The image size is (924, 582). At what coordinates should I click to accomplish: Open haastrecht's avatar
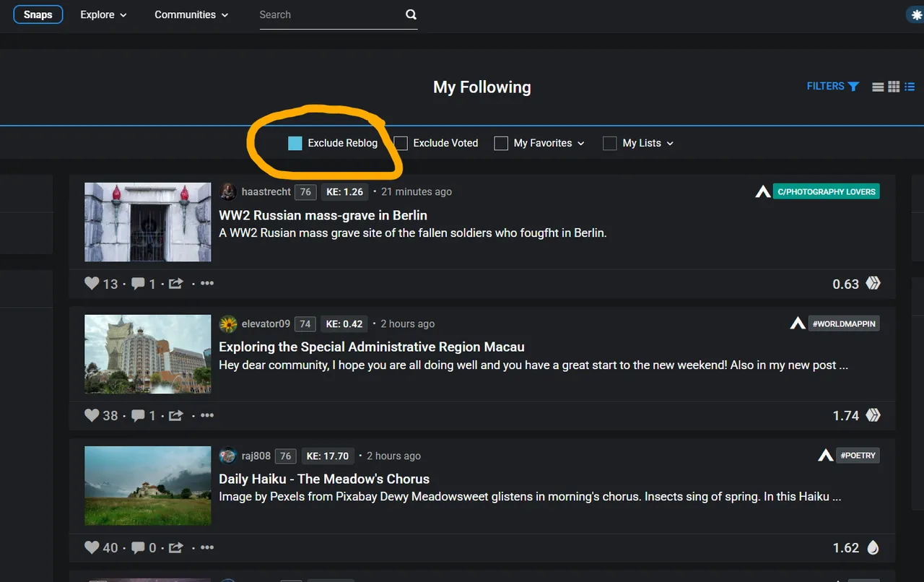coord(228,191)
